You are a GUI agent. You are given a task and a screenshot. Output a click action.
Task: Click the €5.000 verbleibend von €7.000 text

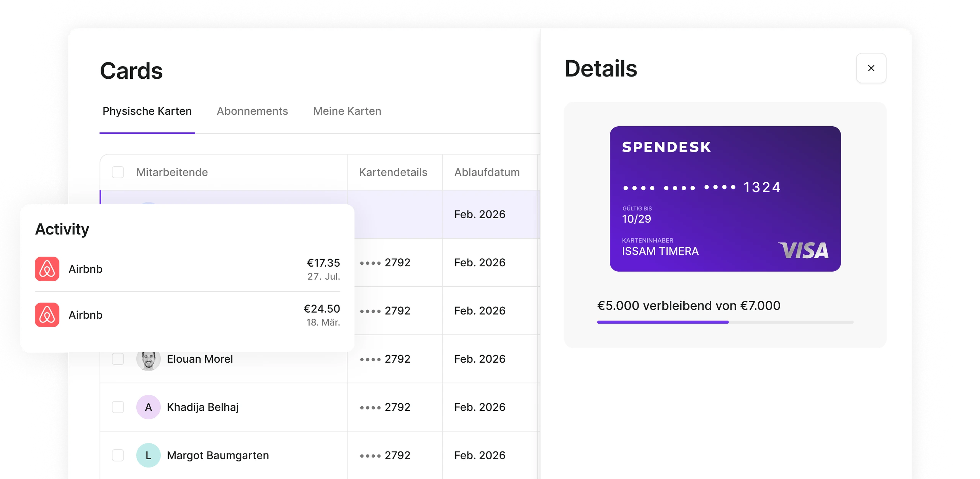(x=689, y=306)
